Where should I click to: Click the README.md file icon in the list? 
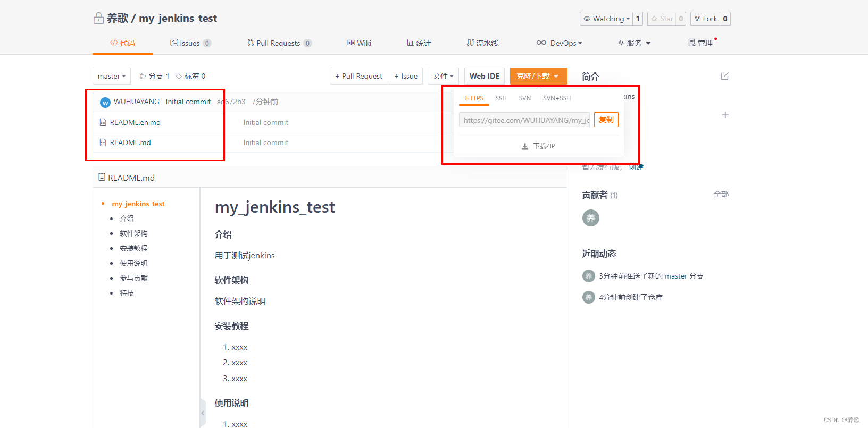tap(103, 142)
